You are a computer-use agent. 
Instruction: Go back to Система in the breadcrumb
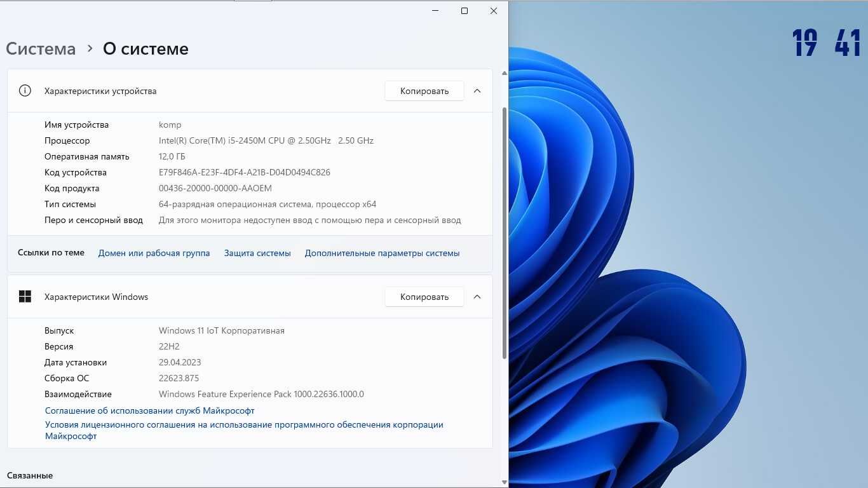41,49
